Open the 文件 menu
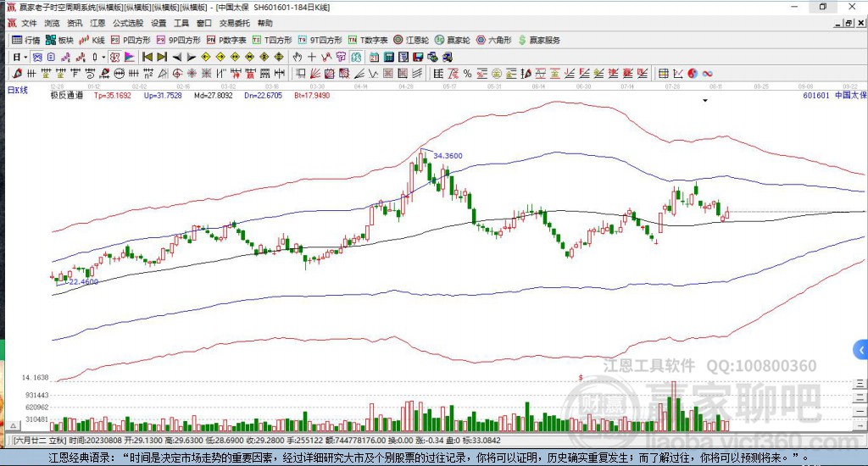Viewport: 868px width, 466px height. [x=29, y=23]
